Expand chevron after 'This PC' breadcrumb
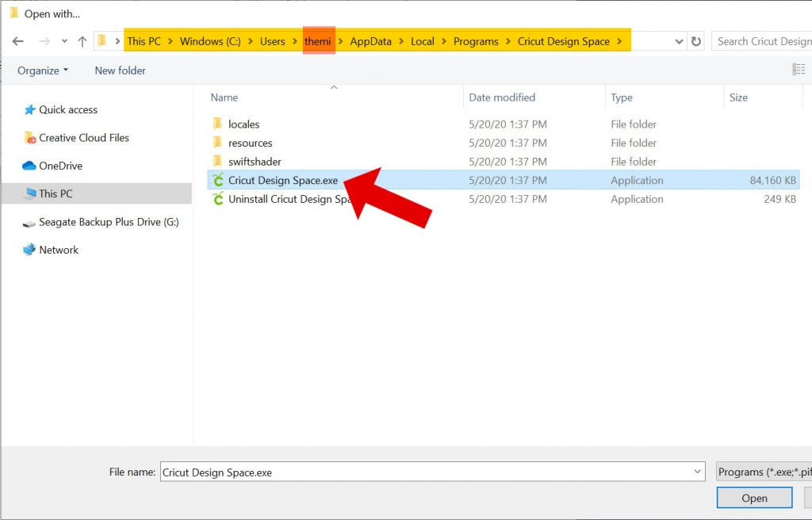This screenshot has width=812, height=520. (170, 41)
